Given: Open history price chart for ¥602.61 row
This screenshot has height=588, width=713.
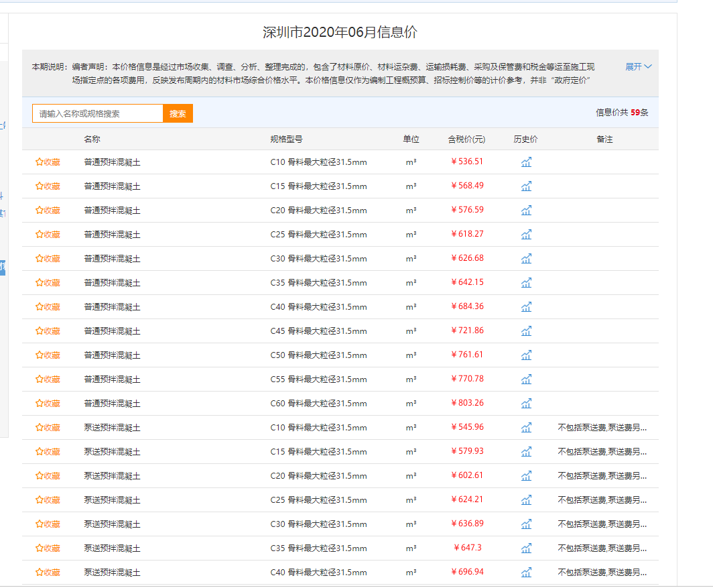Looking at the screenshot, I should [526, 475].
